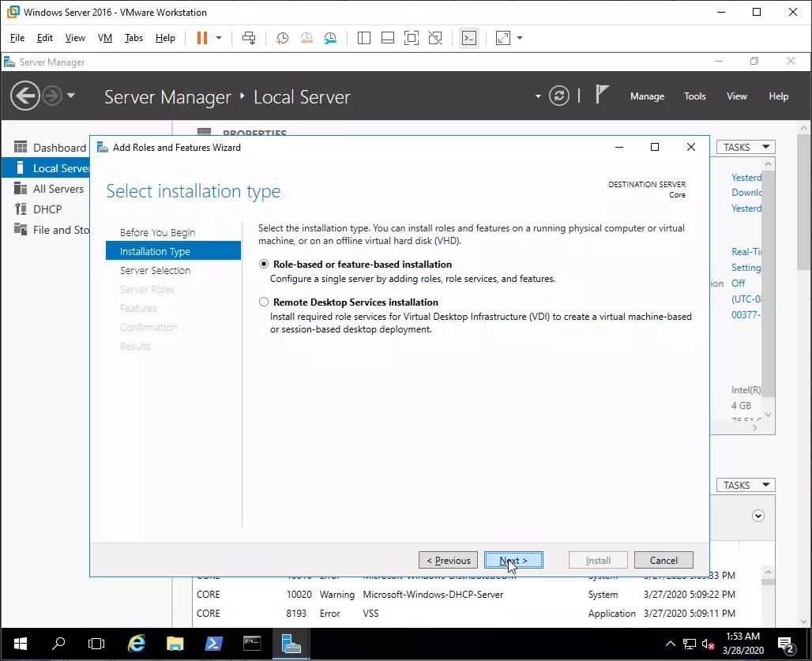The height and width of the screenshot is (661, 812).
Task: Open the Server Manager notifications flag
Action: [601, 95]
